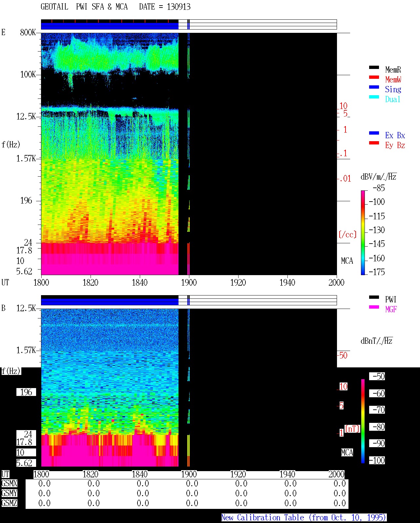Click the red '-50' scale label beside the B panel
420x523 pixels.
(343, 355)
